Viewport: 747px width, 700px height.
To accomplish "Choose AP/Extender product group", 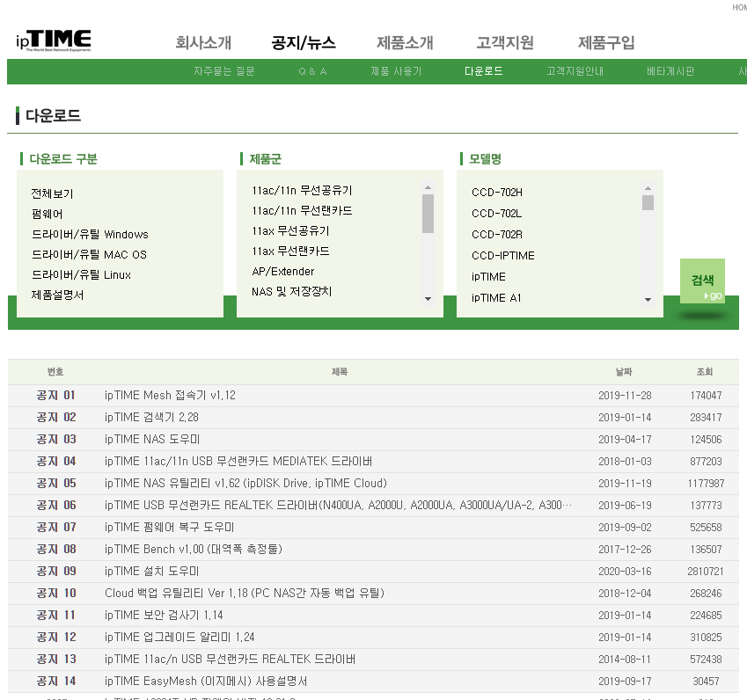I will coord(283,272).
